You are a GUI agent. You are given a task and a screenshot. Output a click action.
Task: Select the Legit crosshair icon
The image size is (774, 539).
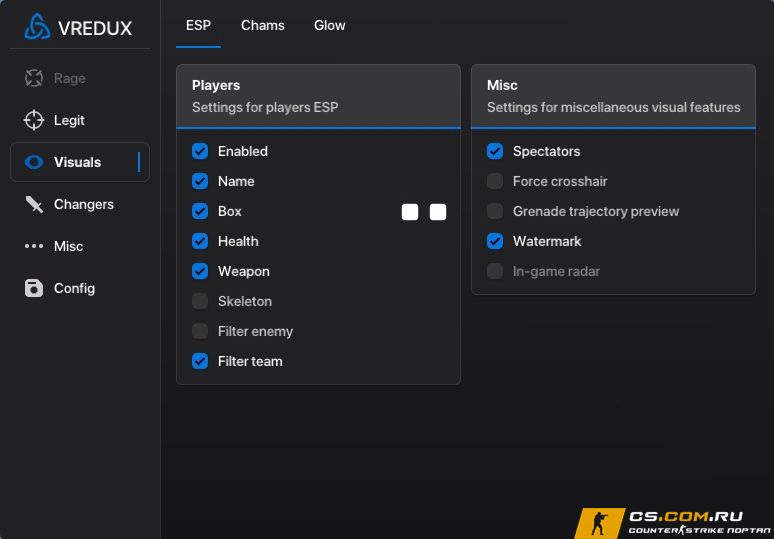[34, 120]
